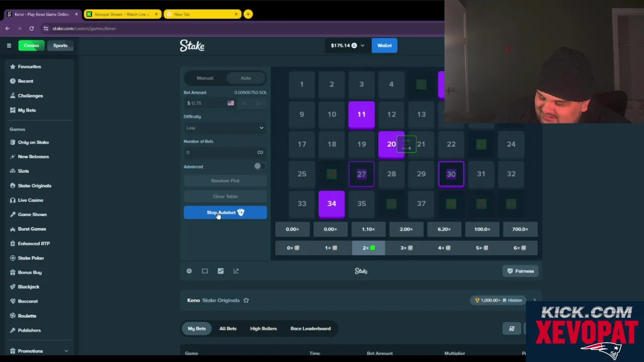The image size is (644, 362).
Task: Click the Favourites star icon in sidebar
Action: click(x=13, y=66)
